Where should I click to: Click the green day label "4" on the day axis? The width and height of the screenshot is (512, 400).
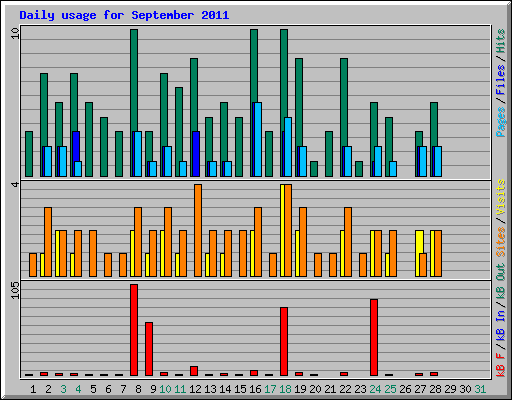[78, 389]
